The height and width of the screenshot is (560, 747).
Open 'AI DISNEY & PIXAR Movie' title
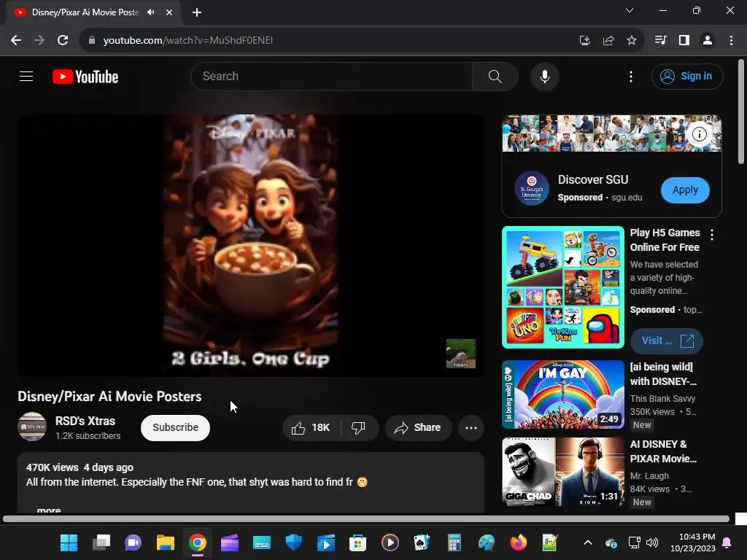tap(664, 451)
